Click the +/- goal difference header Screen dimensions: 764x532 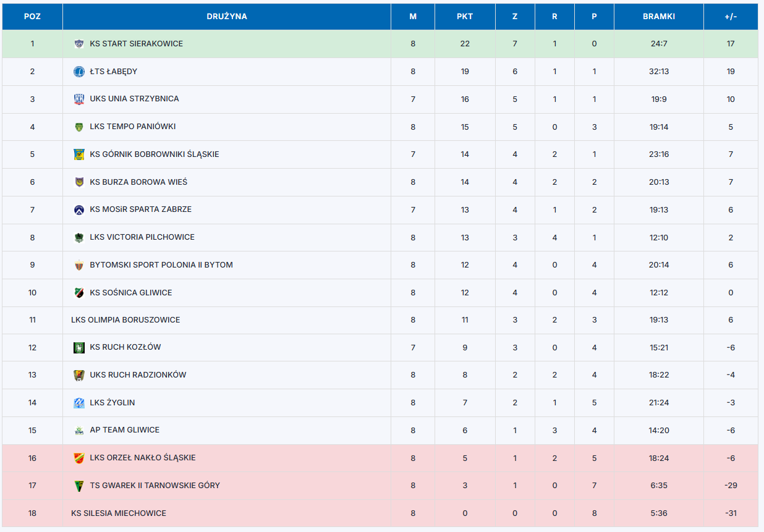point(731,17)
